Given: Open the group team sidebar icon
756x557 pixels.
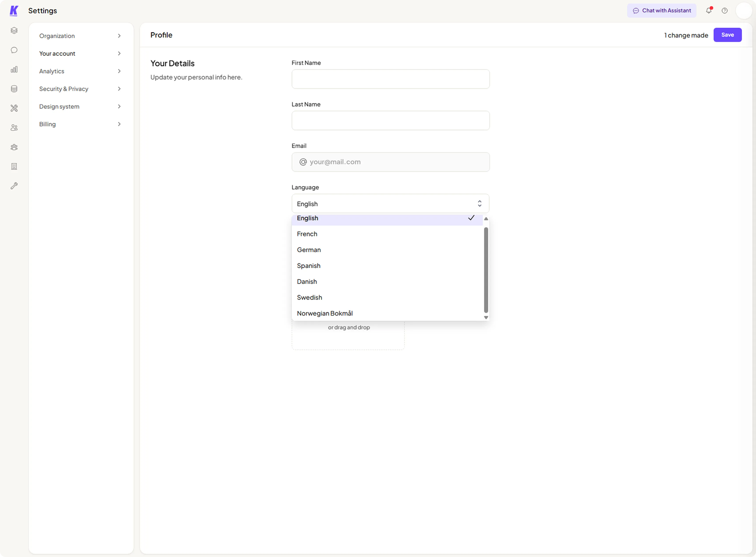Looking at the screenshot, I should point(14,147).
